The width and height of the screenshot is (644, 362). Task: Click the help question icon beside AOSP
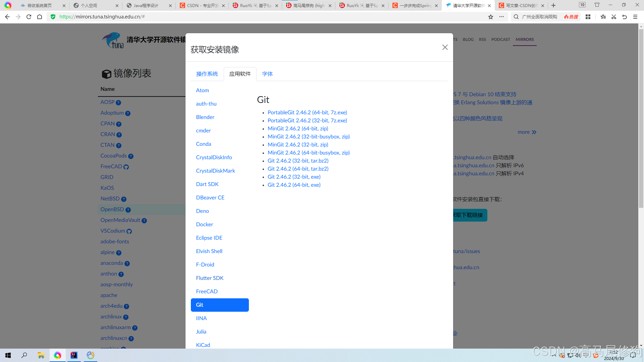pos(118,103)
